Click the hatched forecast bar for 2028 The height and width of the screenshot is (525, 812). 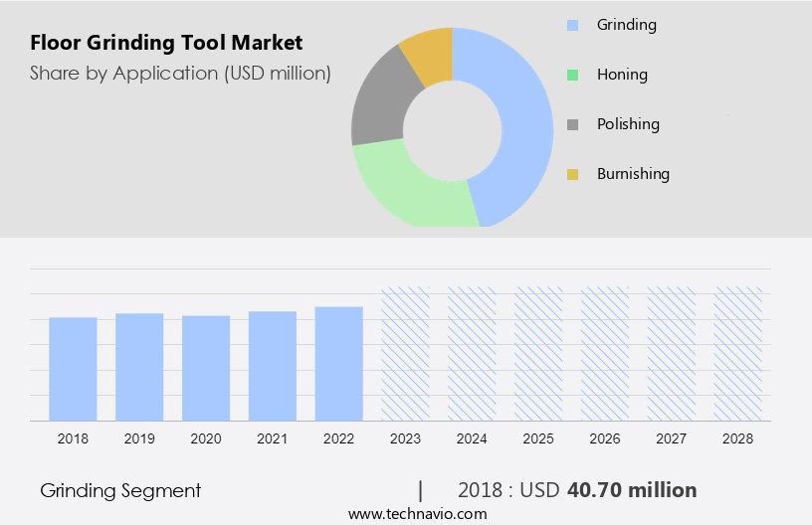point(738,353)
